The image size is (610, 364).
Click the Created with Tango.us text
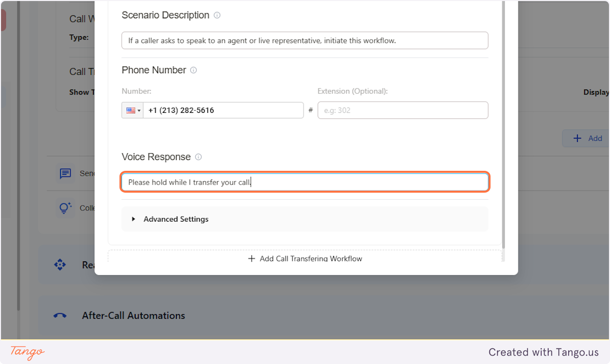pos(543,352)
